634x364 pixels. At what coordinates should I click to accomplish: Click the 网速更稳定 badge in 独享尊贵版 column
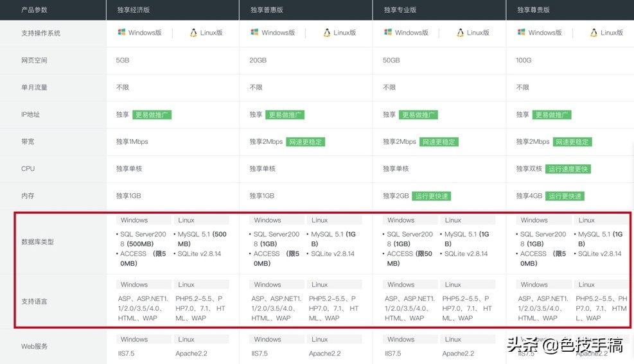572,142
